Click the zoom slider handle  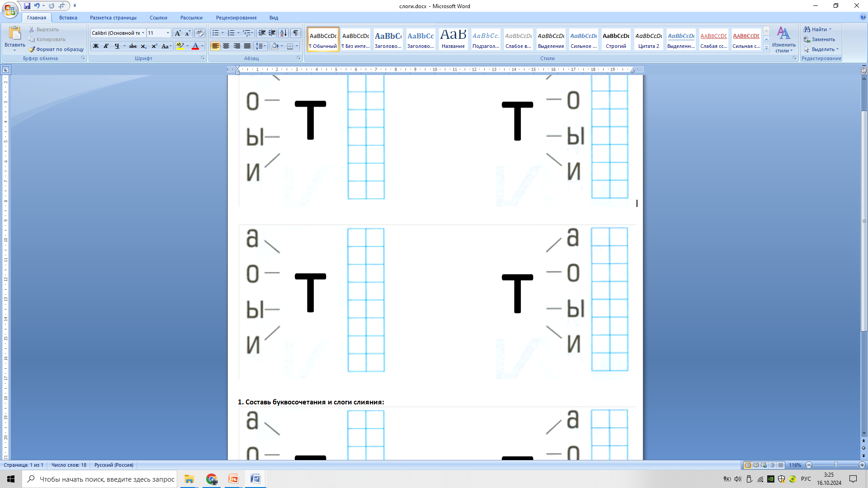pos(836,465)
